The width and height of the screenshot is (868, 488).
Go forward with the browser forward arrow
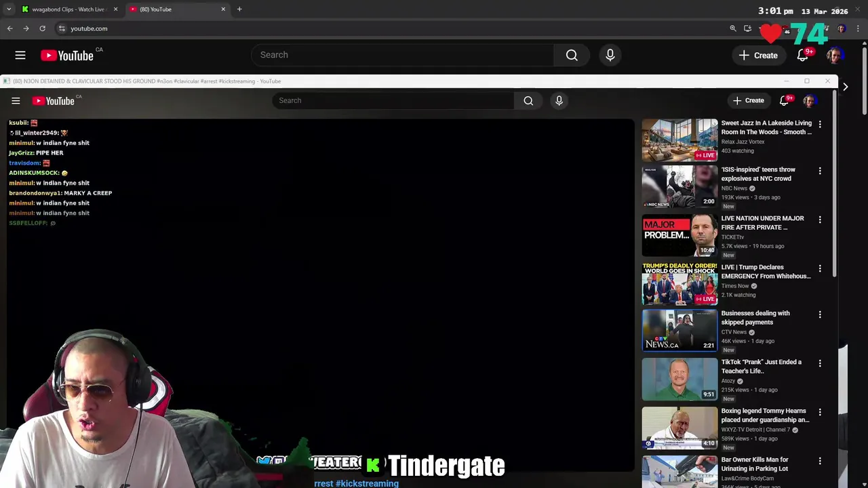(x=26, y=28)
